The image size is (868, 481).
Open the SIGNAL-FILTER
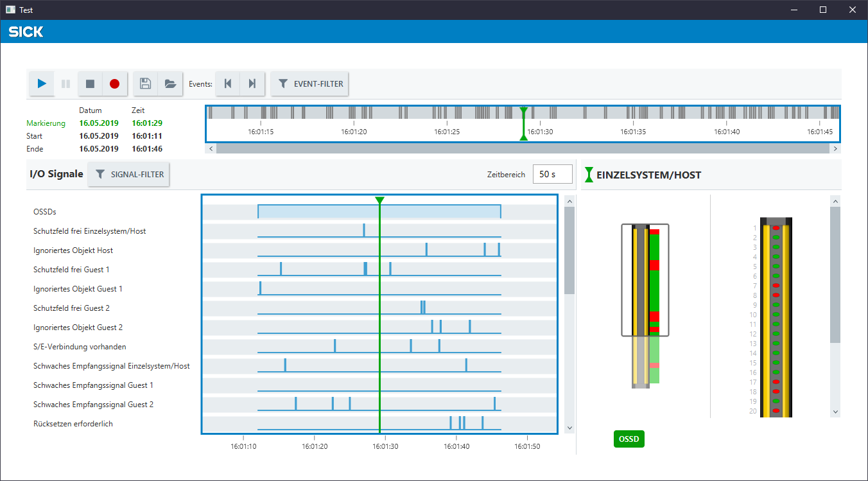coord(128,174)
